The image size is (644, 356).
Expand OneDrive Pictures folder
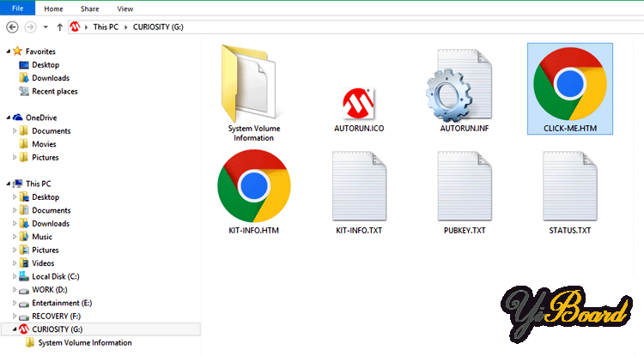tap(15, 157)
